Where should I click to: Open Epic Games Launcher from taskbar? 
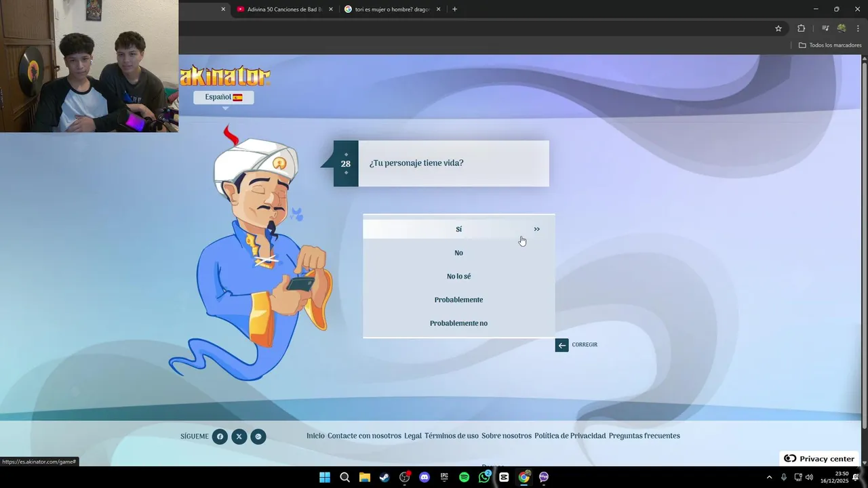(444, 477)
